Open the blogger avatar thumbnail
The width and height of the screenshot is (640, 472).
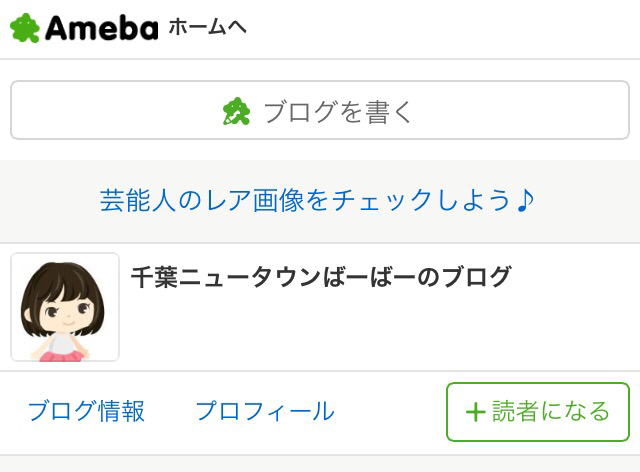pyautogui.click(x=65, y=307)
